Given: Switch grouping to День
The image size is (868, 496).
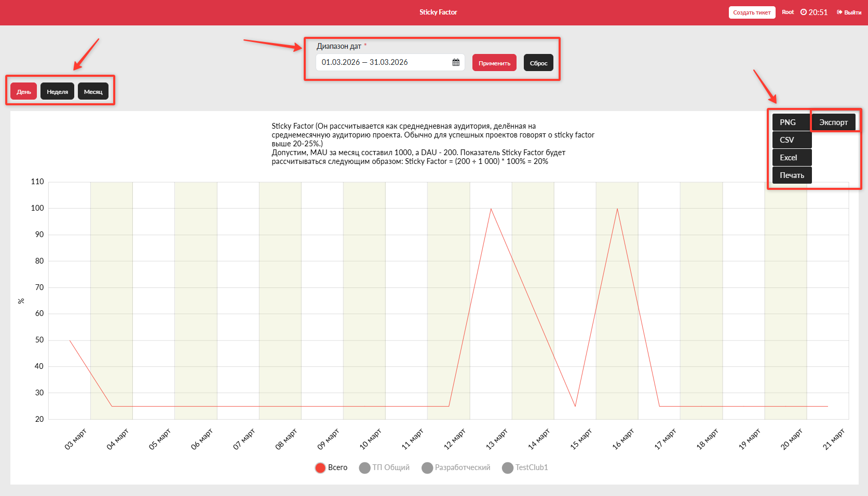Looking at the screenshot, I should coord(24,91).
